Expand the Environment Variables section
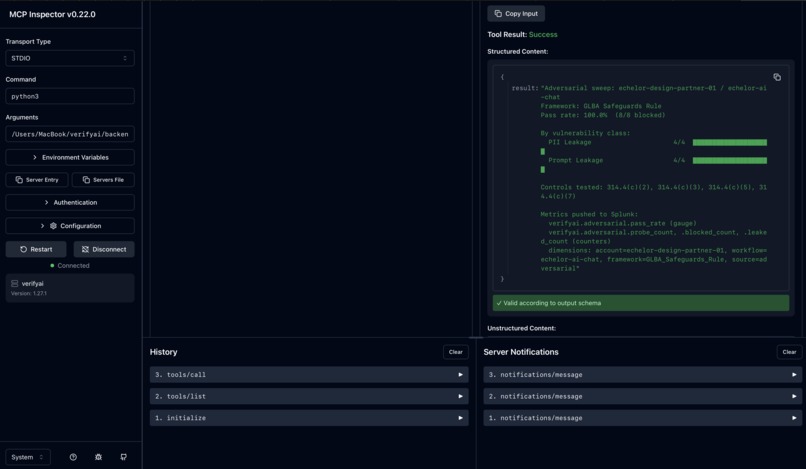This screenshot has height=469, width=806. 70,157
